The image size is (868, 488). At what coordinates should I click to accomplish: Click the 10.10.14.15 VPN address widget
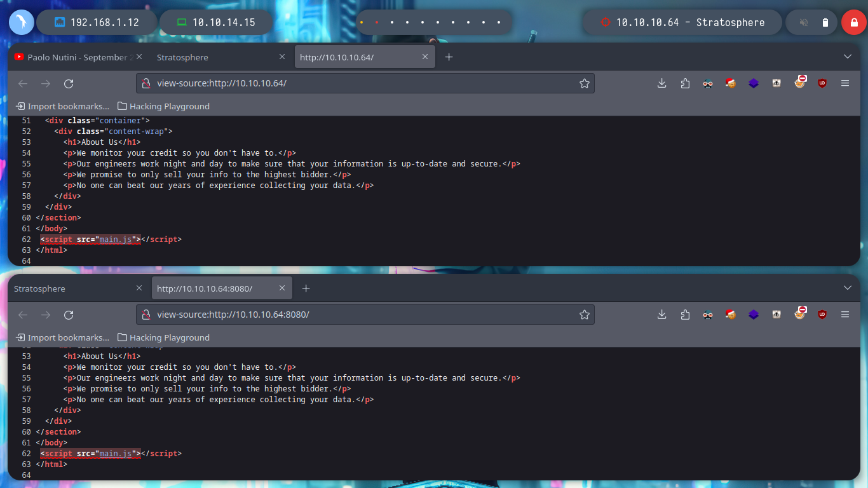(215, 22)
